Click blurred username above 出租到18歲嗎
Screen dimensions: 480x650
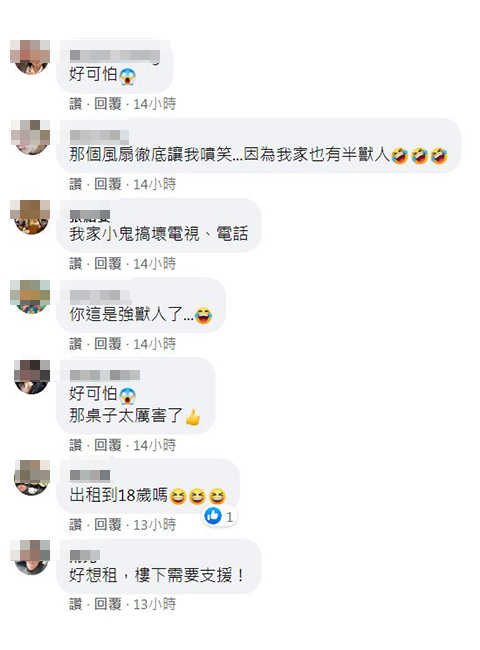pos(90,475)
